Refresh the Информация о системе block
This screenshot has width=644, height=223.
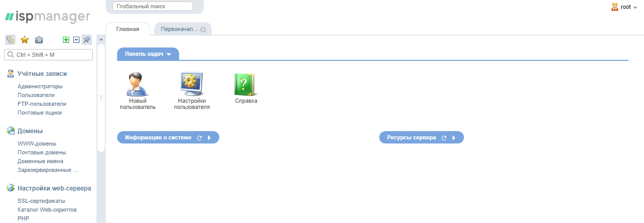199,138
